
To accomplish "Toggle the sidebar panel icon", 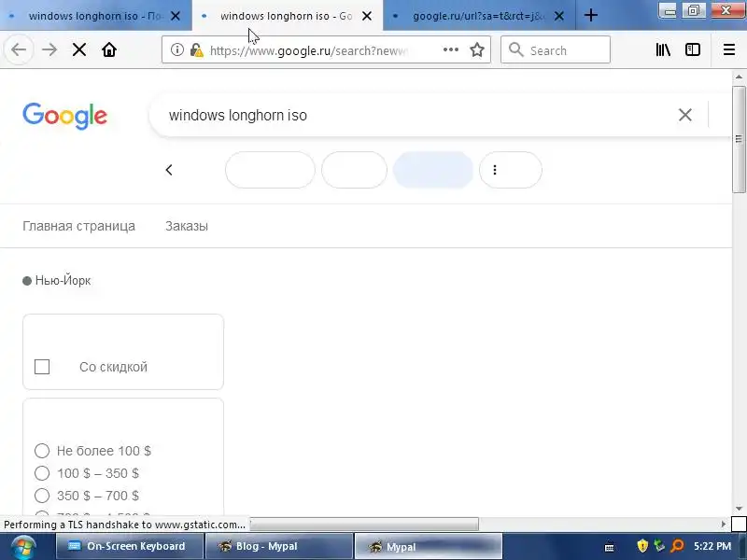I will click(693, 49).
